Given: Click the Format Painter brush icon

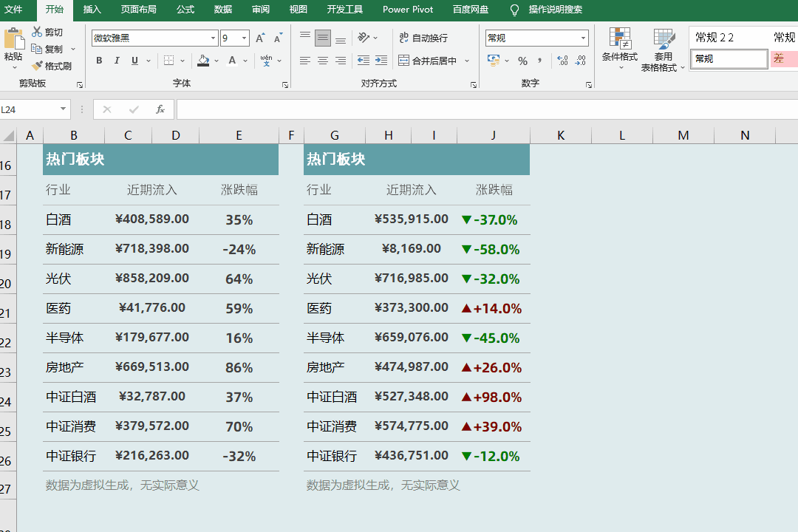Looking at the screenshot, I should (x=37, y=66).
